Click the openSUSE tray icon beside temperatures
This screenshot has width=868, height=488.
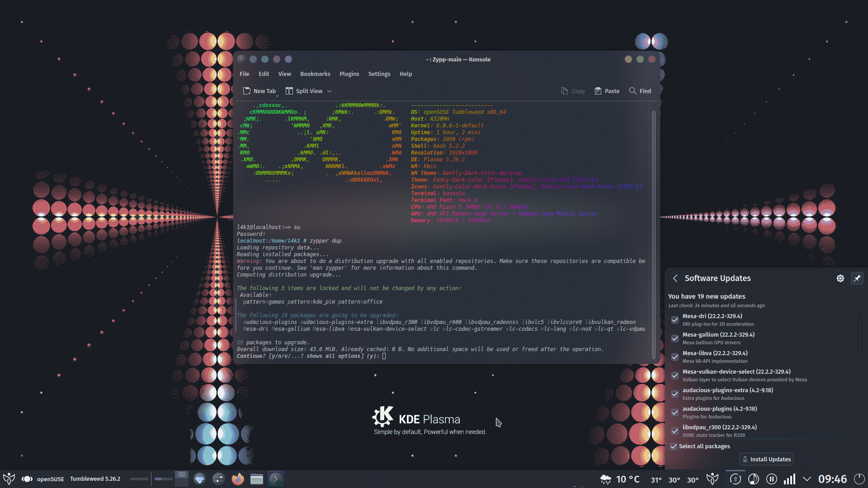712,479
